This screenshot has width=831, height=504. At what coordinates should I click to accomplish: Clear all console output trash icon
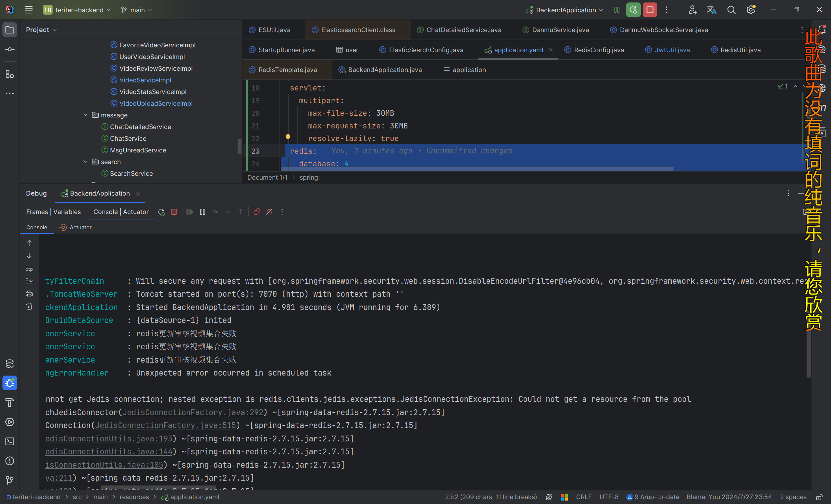pos(29,306)
